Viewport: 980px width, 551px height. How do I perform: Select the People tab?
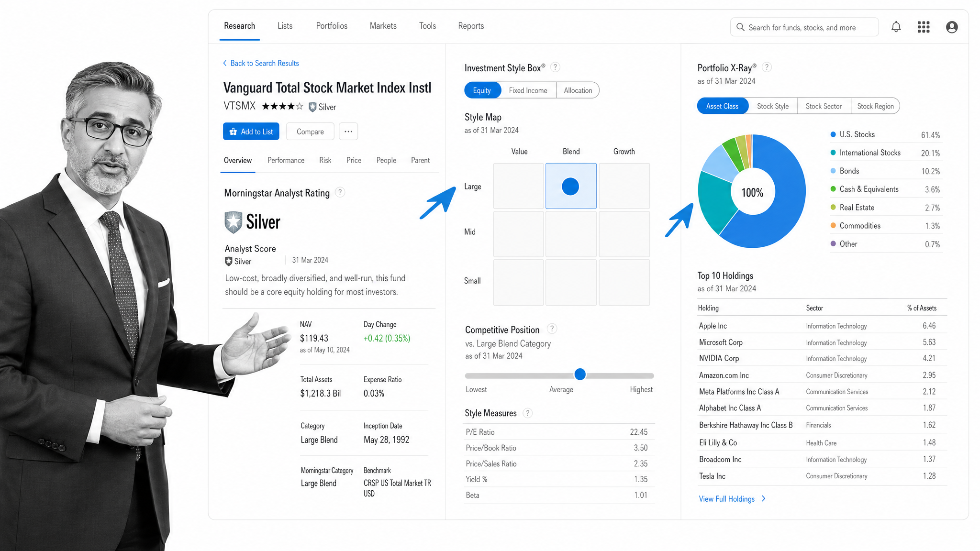(x=386, y=160)
